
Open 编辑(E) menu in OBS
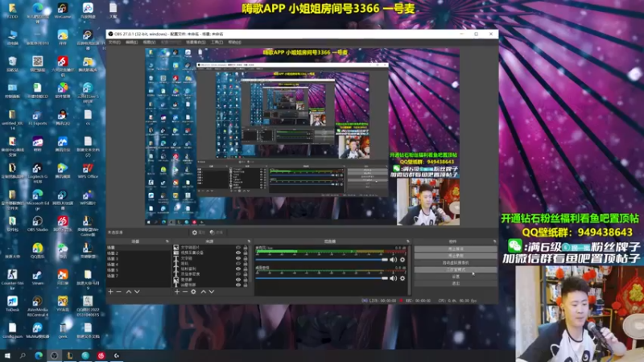point(132,43)
